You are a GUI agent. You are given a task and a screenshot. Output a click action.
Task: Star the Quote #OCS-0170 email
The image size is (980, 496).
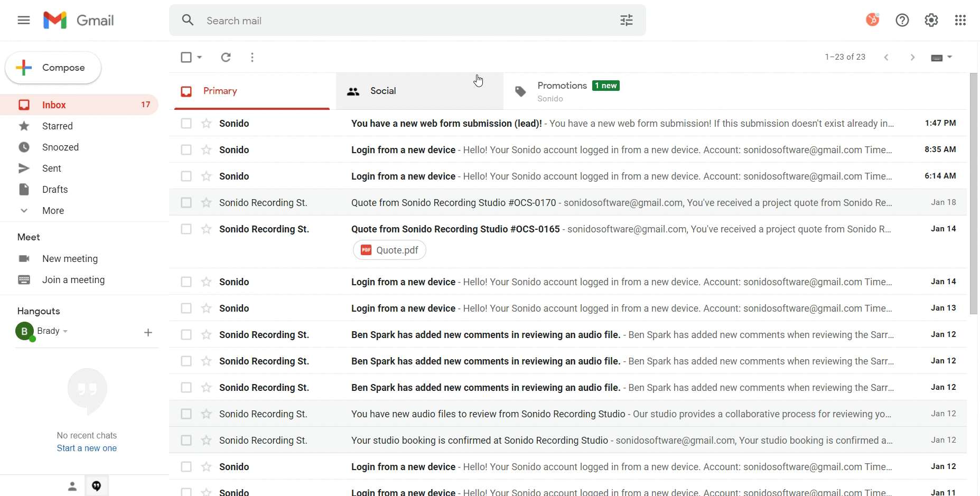click(x=207, y=202)
